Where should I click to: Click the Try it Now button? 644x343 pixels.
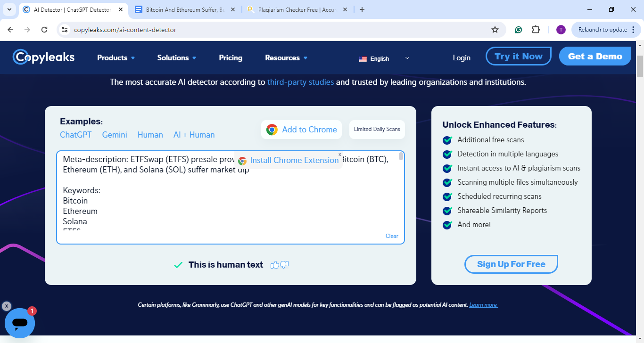(x=519, y=56)
